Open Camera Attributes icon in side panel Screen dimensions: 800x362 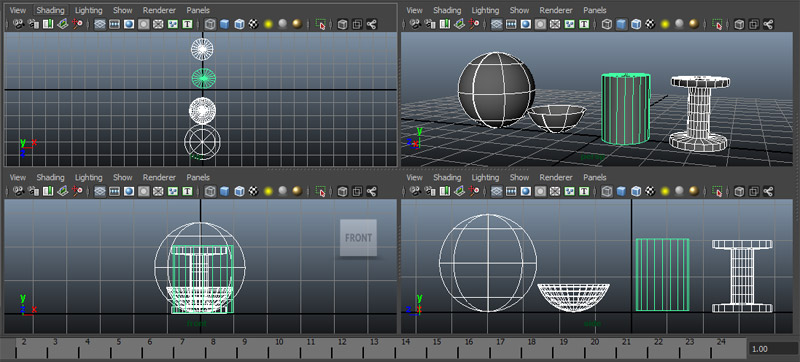point(430,191)
